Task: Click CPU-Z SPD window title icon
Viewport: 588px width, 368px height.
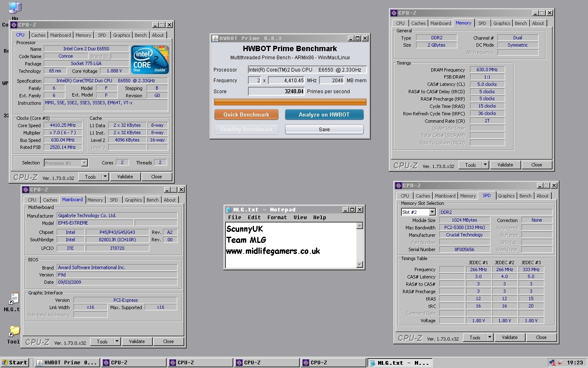Action: click(x=399, y=186)
